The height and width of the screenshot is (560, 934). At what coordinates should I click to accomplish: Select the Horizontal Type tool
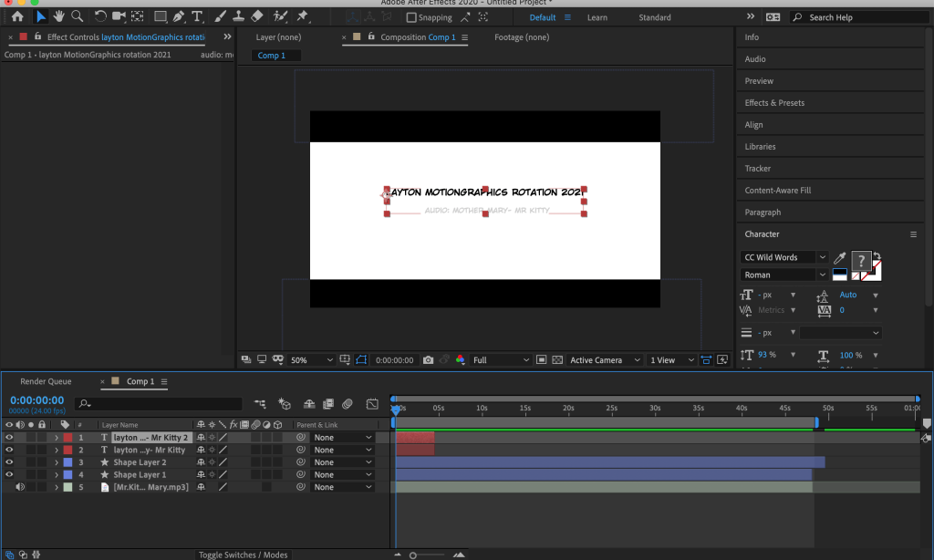[197, 16]
